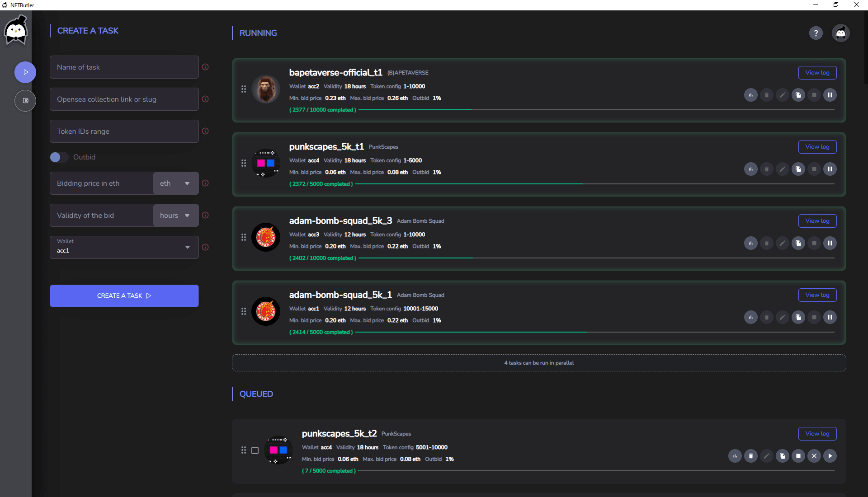Pause the adam-bomb-squad_5k_1 task
This screenshot has height=497, width=868.
click(830, 317)
